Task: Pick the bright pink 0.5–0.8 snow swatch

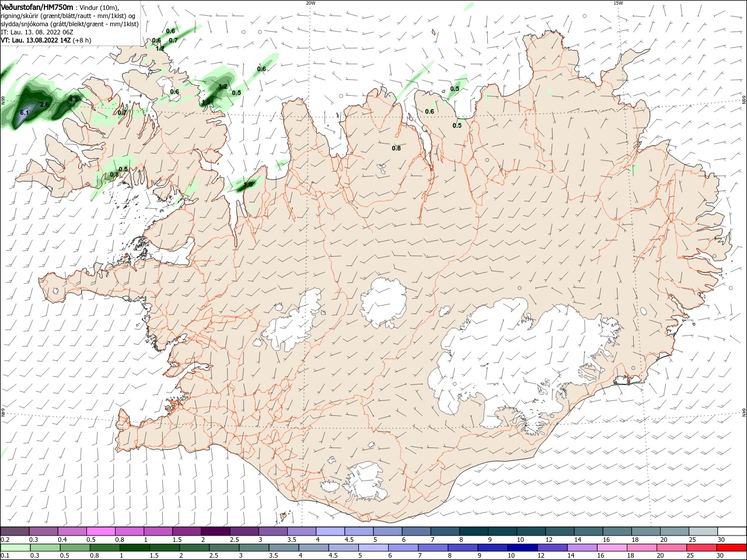Action: pyautogui.click(x=100, y=531)
